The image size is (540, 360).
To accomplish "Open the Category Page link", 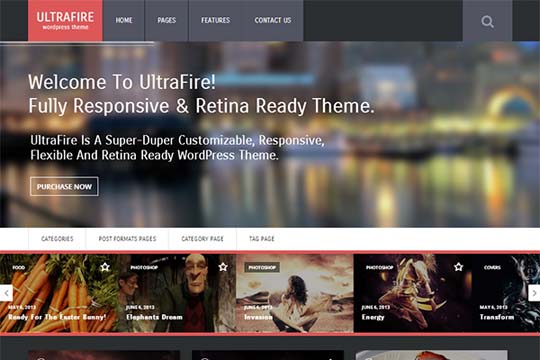I will click(x=202, y=238).
